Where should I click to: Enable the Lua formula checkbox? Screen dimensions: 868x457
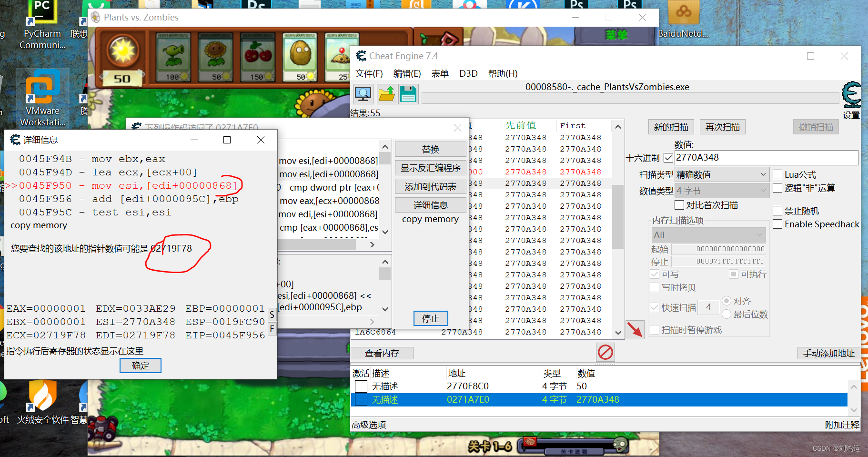tap(777, 174)
